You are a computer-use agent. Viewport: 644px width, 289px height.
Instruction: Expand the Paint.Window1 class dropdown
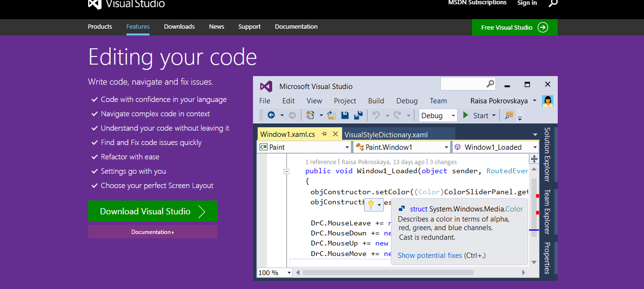click(x=446, y=147)
